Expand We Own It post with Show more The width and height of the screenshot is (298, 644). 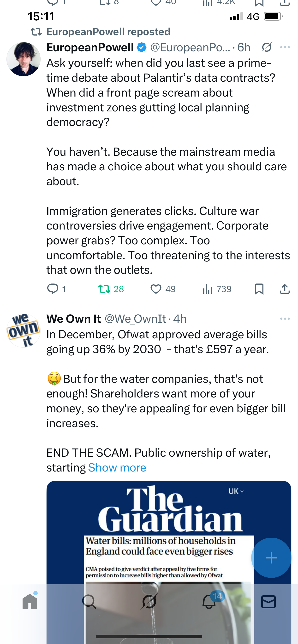117,467
